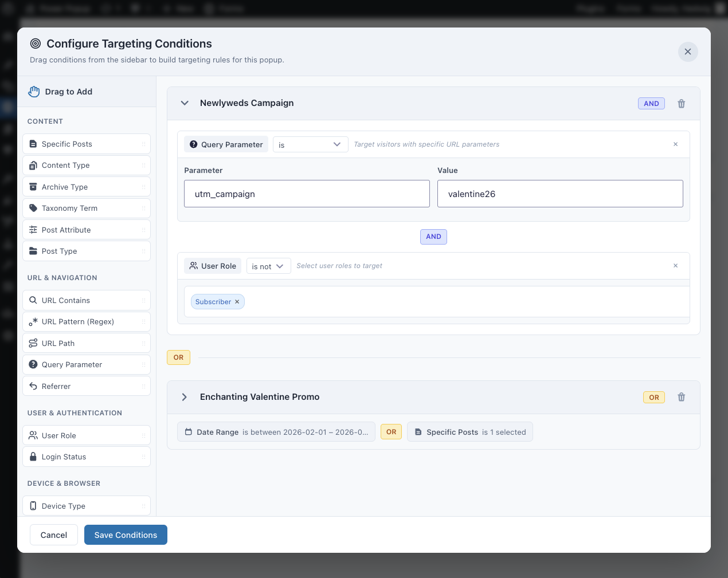728x578 pixels.
Task: Click the Parameter field containing utm_campaign
Action: 307,194
